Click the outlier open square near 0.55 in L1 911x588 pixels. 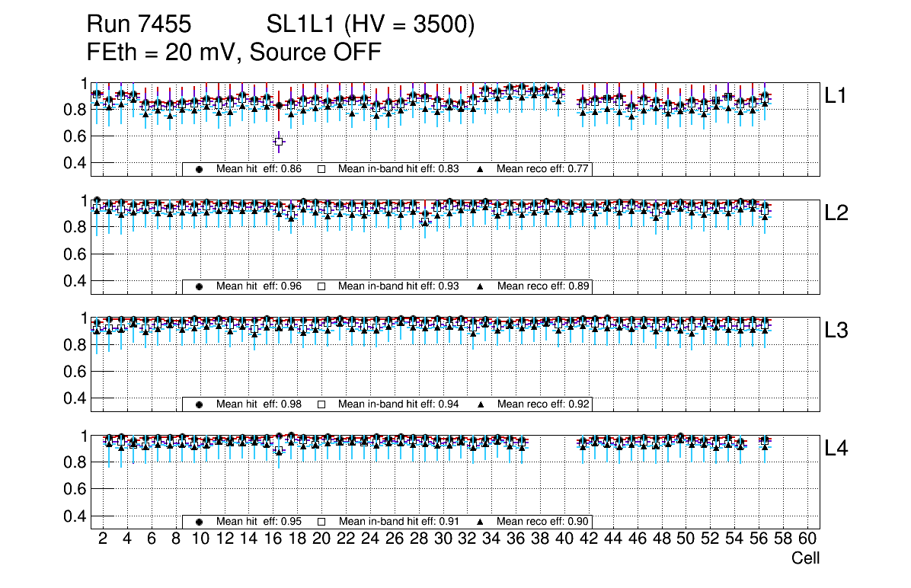[x=279, y=142]
